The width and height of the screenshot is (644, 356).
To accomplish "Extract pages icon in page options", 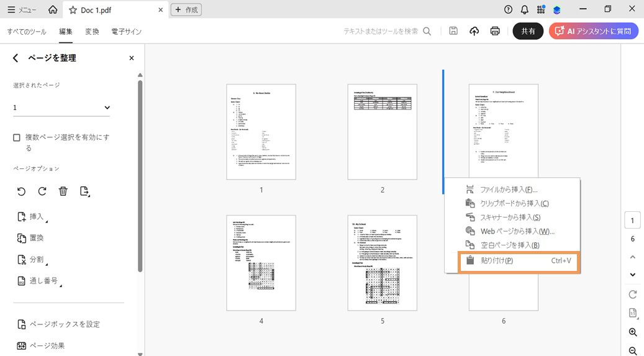I will pyautogui.click(x=84, y=191).
